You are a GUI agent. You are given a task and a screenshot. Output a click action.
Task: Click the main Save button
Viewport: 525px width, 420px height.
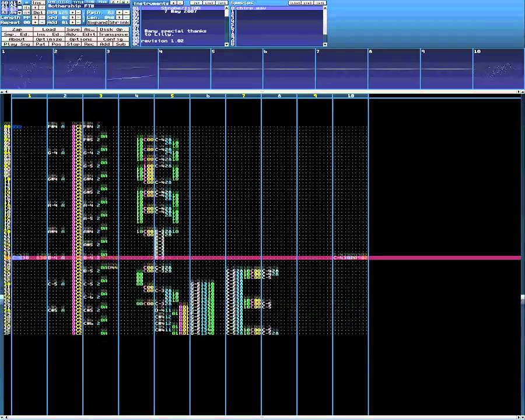73,30
